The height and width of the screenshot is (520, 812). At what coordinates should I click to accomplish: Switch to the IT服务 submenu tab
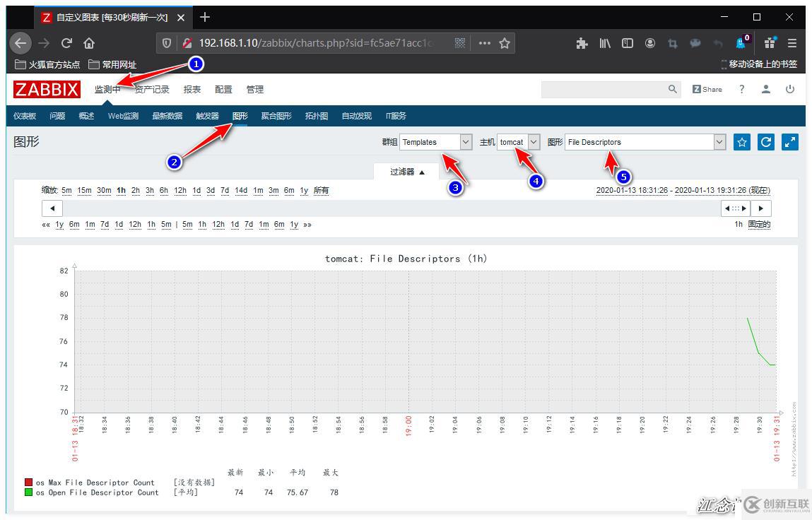click(x=396, y=115)
